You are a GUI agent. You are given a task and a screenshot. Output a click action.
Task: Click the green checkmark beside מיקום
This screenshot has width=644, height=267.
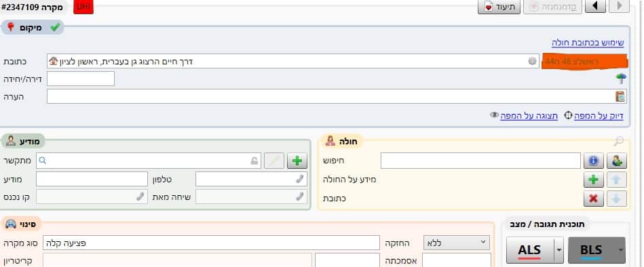point(54,28)
